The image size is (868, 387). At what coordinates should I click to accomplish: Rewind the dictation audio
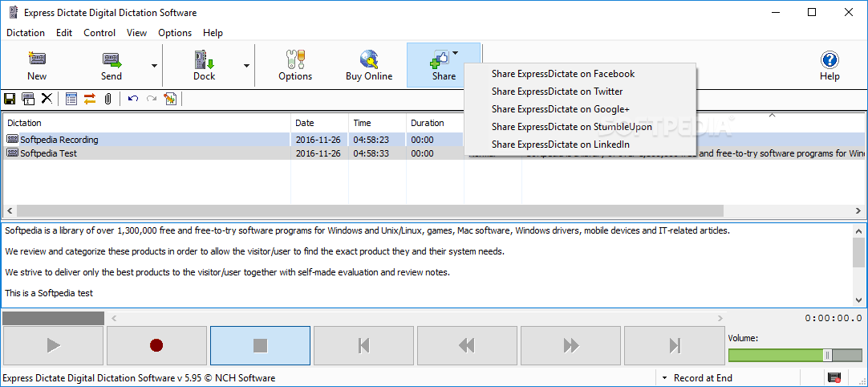click(467, 346)
